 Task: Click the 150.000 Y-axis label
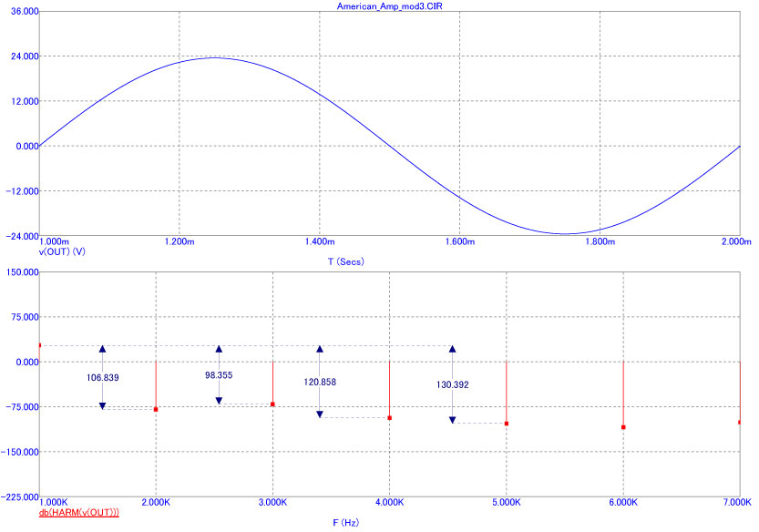pos(22,272)
